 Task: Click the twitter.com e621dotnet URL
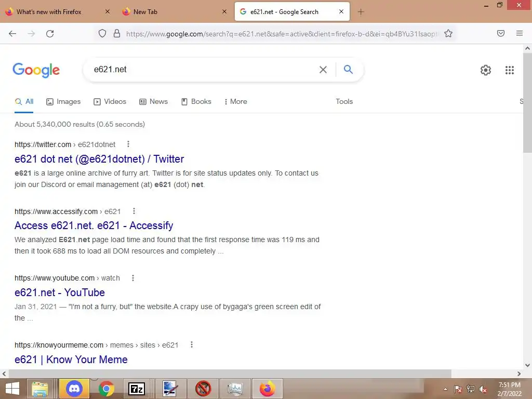65,144
